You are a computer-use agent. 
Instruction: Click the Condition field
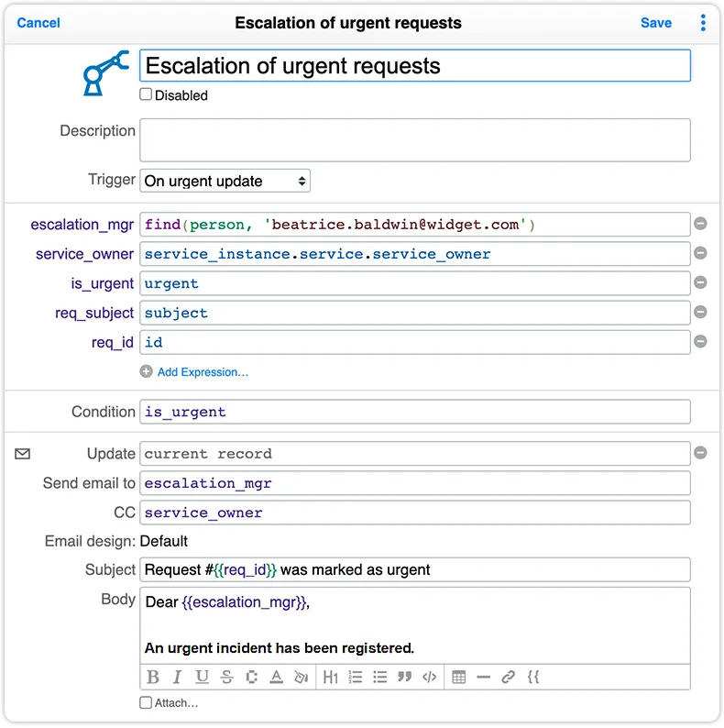(x=415, y=412)
